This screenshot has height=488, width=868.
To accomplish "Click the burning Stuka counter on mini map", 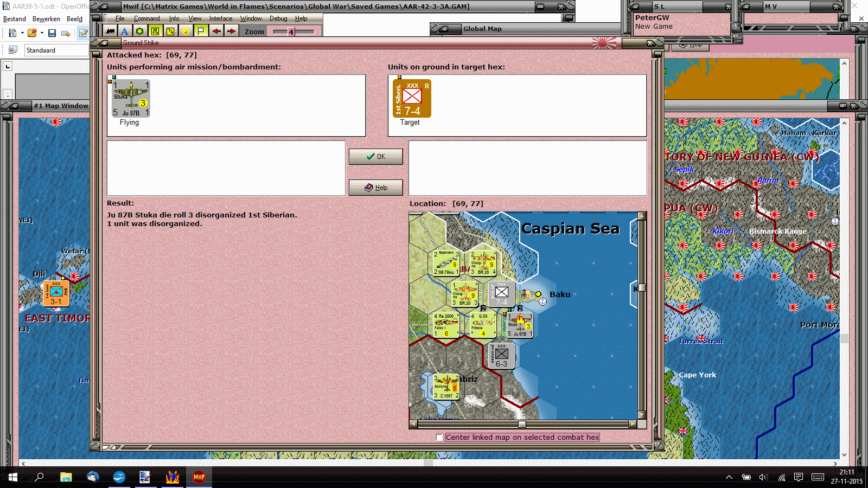I will click(520, 325).
